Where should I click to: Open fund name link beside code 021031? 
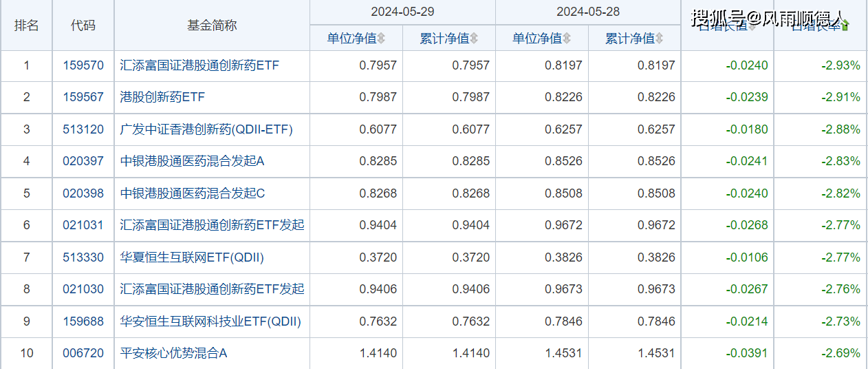[212, 225]
